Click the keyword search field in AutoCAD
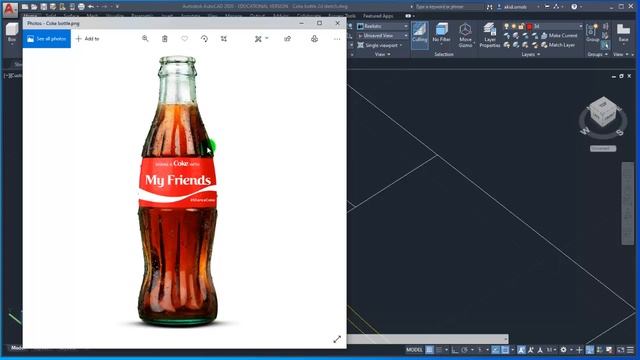The height and width of the screenshot is (360, 640). [x=448, y=7]
